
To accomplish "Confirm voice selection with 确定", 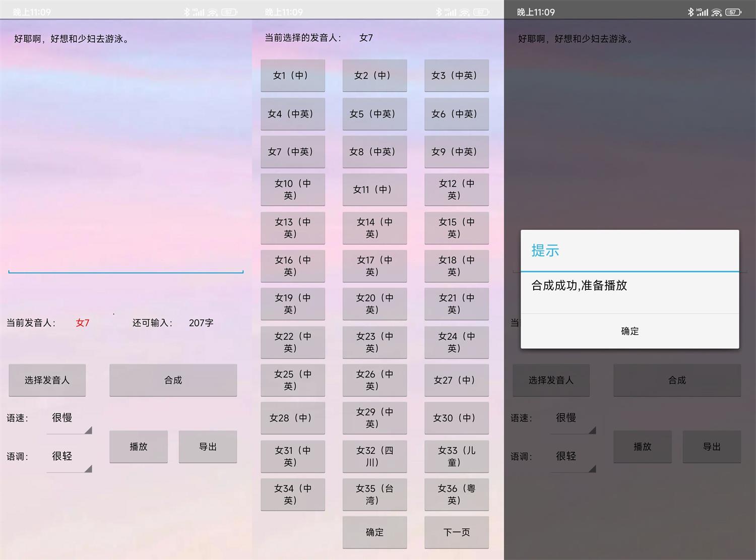I will 374,532.
